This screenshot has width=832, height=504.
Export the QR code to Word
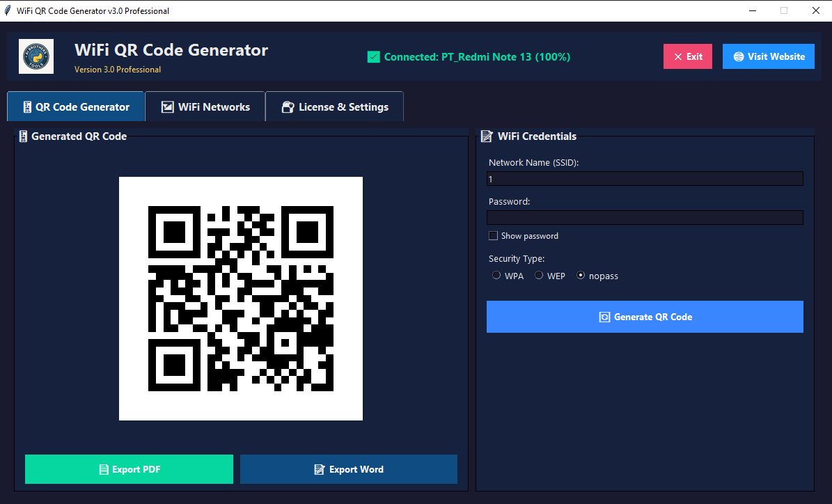point(349,469)
